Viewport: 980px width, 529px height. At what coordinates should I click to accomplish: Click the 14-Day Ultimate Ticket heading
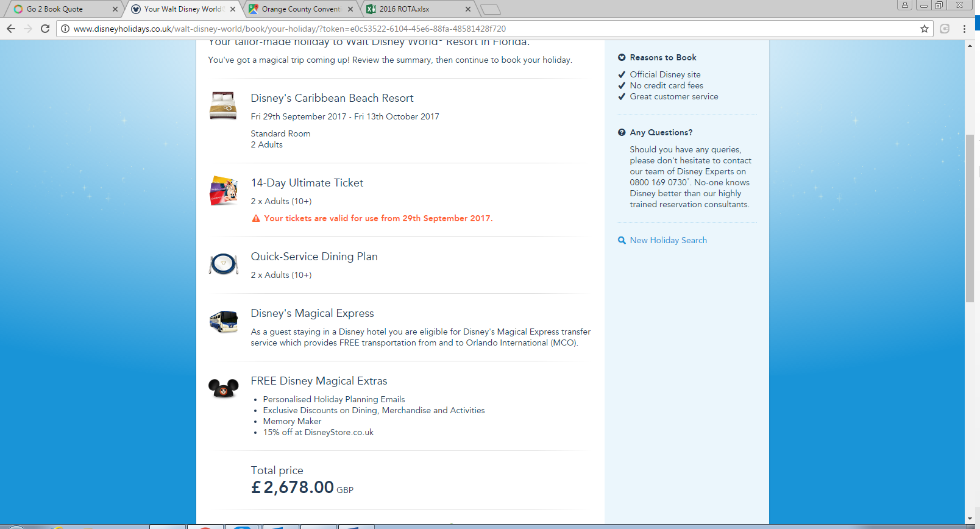point(307,183)
